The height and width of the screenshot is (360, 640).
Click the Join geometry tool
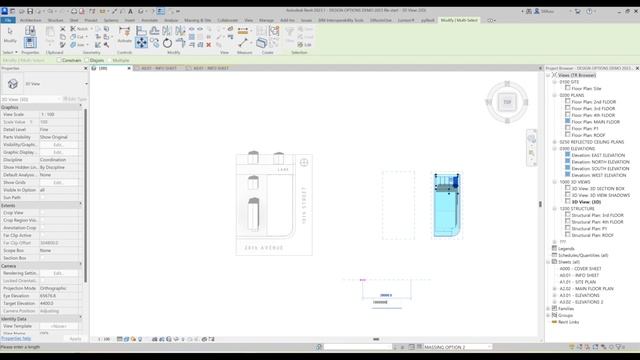[78, 45]
